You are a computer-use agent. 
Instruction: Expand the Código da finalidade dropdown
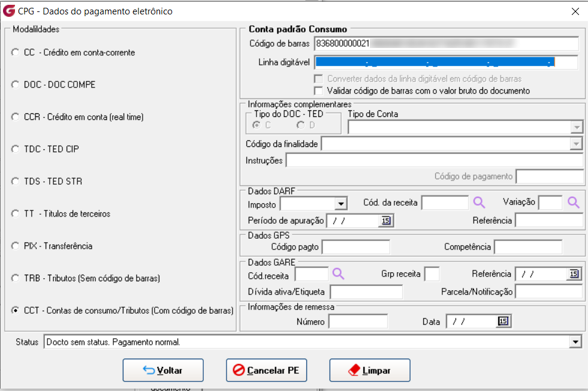(x=575, y=144)
